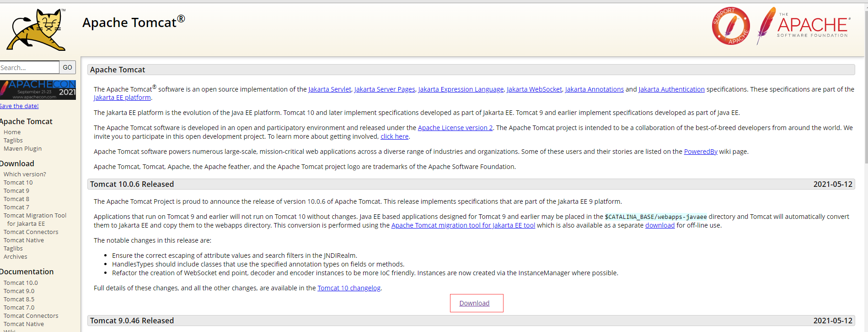Screen dimensions: 868x332
Task: Open the Jakarta EE platform link
Action: tap(122, 98)
